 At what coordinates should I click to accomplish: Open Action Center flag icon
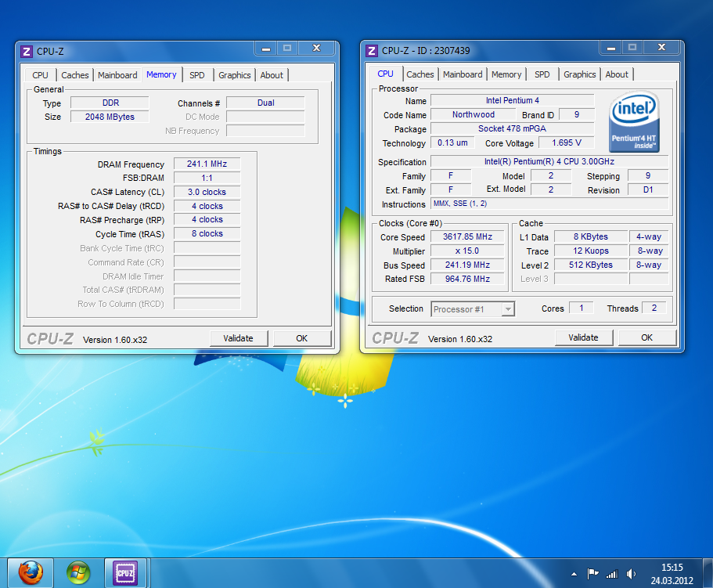point(592,574)
